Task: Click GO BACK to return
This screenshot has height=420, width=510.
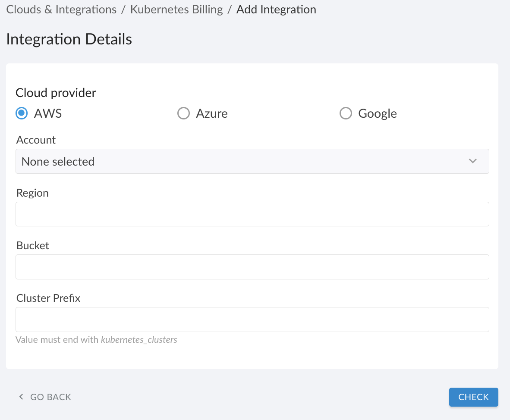Action: click(50, 397)
